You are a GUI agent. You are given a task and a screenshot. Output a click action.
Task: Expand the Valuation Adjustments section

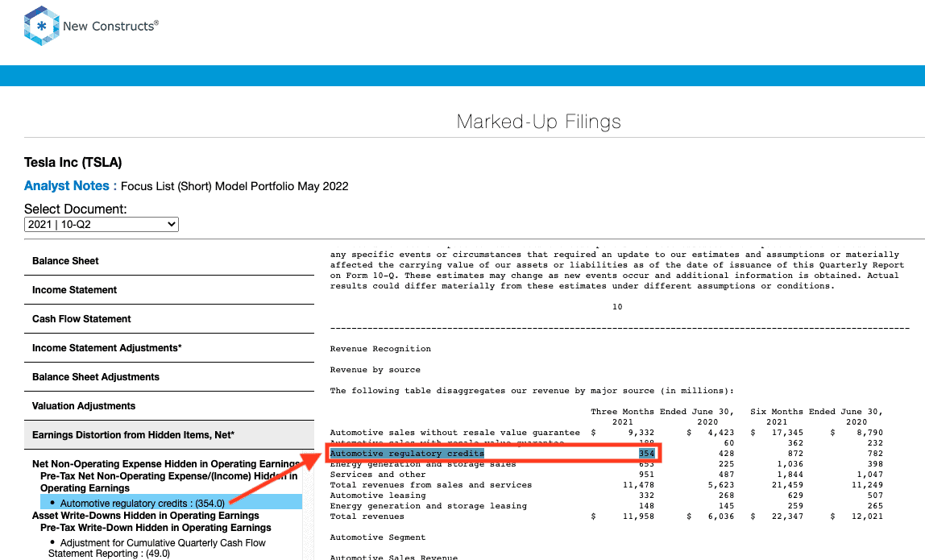(x=168, y=405)
